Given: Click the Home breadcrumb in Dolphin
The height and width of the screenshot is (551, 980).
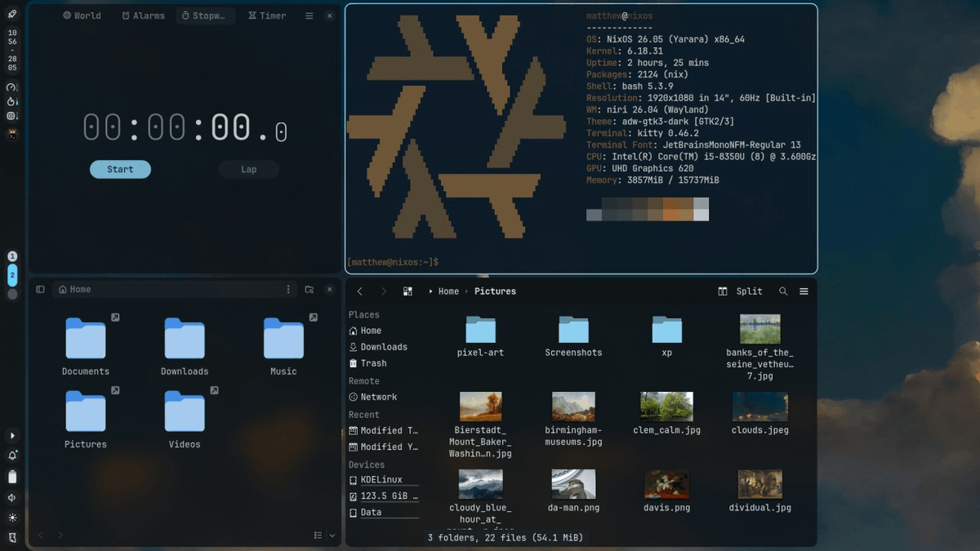Looking at the screenshot, I should (x=448, y=291).
